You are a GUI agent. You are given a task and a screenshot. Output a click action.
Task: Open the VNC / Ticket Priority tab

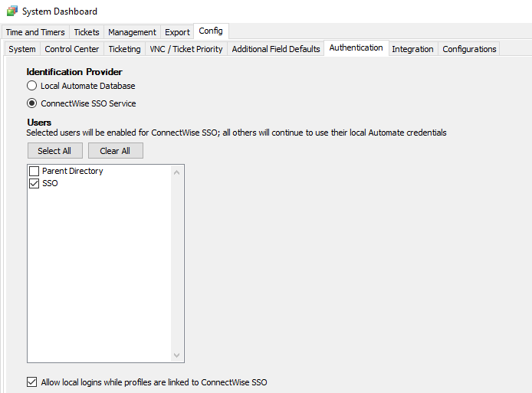(x=186, y=49)
